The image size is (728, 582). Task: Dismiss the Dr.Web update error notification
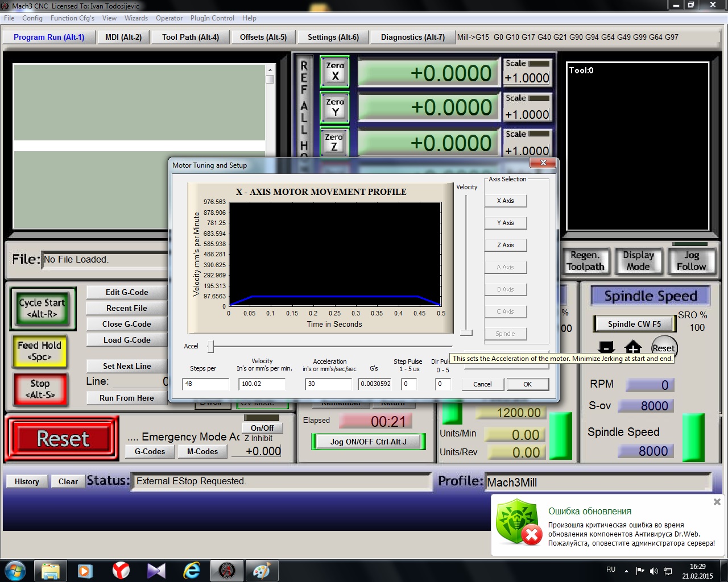point(717,502)
